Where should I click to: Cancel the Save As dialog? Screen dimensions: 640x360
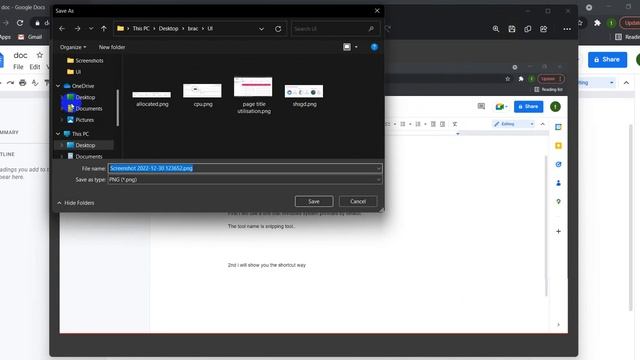[x=358, y=201]
